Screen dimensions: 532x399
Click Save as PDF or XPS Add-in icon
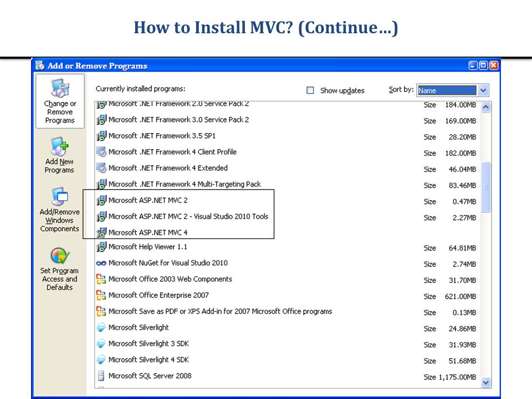pos(101,311)
